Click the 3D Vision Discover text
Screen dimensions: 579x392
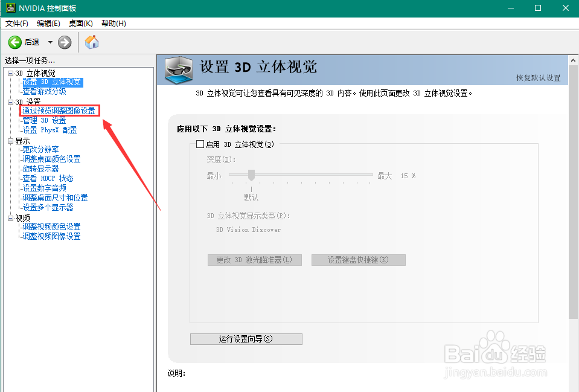click(x=248, y=230)
